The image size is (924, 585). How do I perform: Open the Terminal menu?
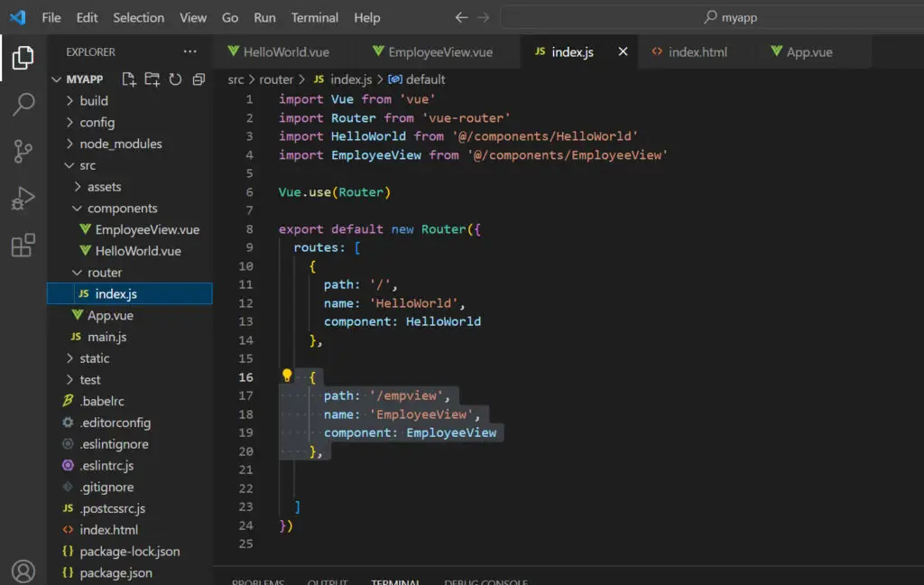[314, 16]
